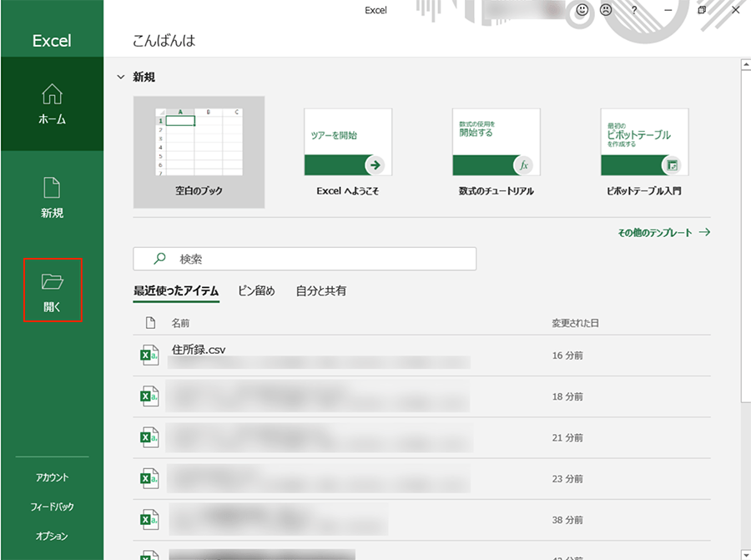
Task: Open アカウント settings
Action: click(x=52, y=477)
